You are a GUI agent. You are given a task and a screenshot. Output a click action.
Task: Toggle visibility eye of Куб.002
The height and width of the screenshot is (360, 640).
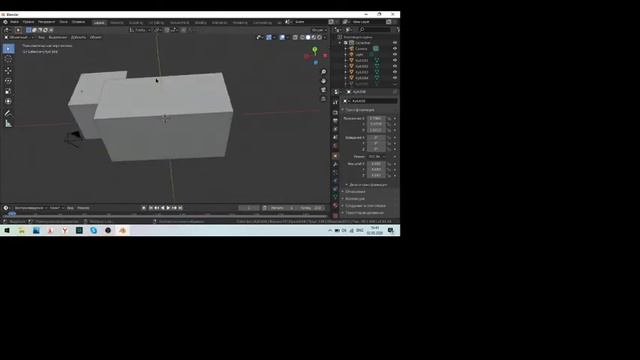coord(395,66)
